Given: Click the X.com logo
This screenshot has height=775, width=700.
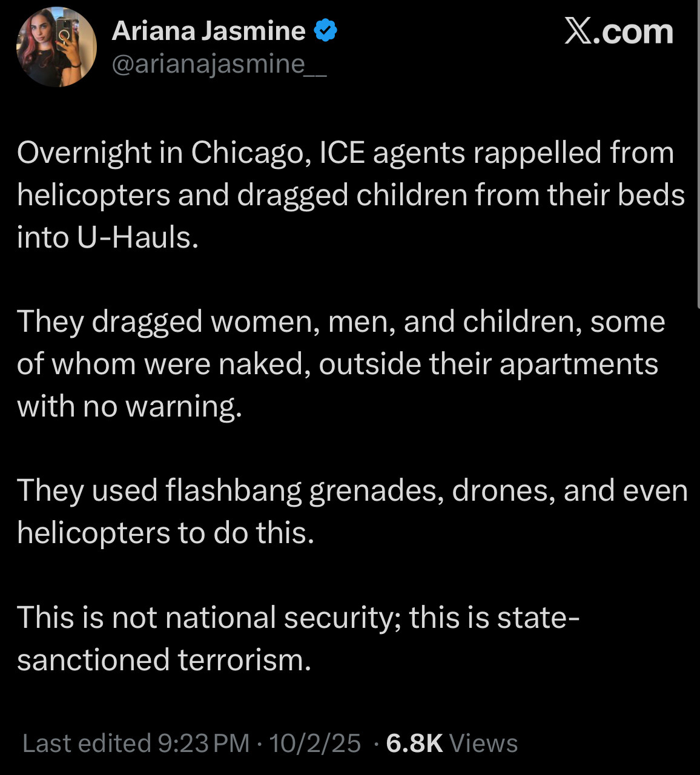Looking at the screenshot, I should 618,31.
